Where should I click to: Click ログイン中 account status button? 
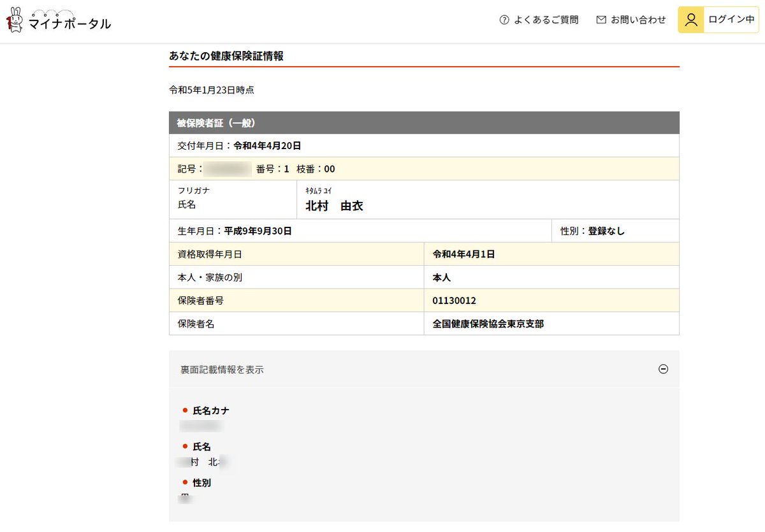tap(731, 20)
